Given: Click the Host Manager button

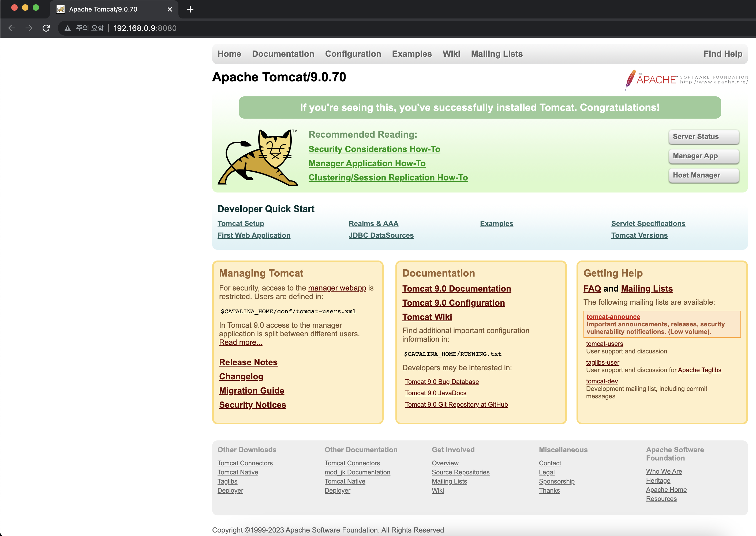Looking at the screenshot, I should point(704,175).
